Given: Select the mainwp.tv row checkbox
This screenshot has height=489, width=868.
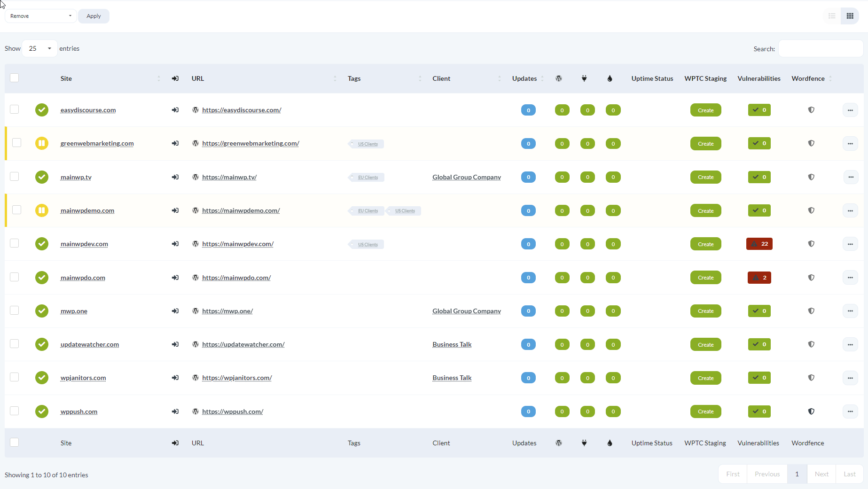Looking at the screenshot, I should [15, 177].
